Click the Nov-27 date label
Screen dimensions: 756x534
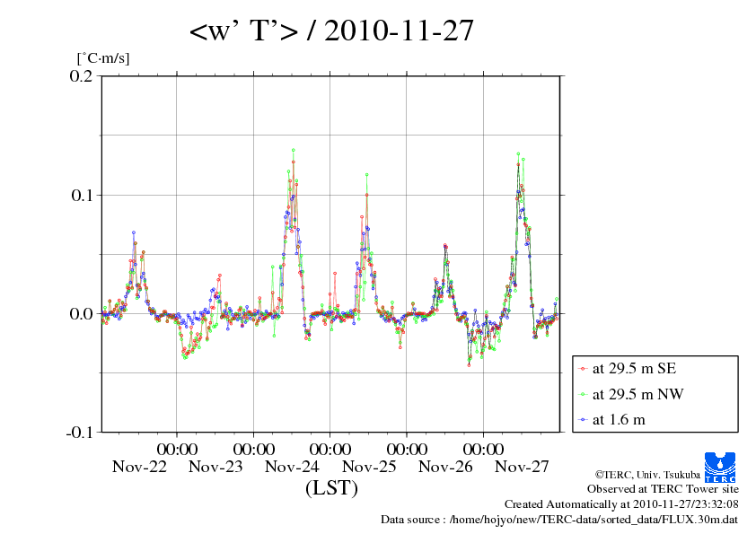(x=523, y=467)
